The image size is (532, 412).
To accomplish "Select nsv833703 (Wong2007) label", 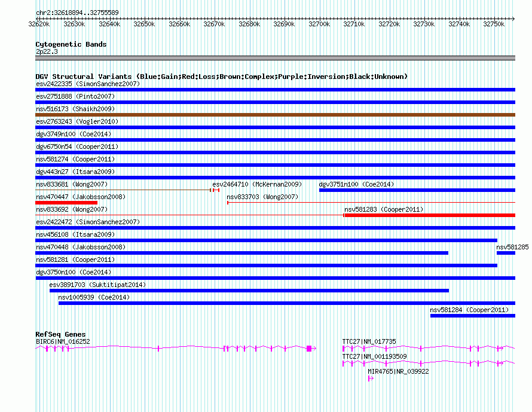I will tap(262, 197).
